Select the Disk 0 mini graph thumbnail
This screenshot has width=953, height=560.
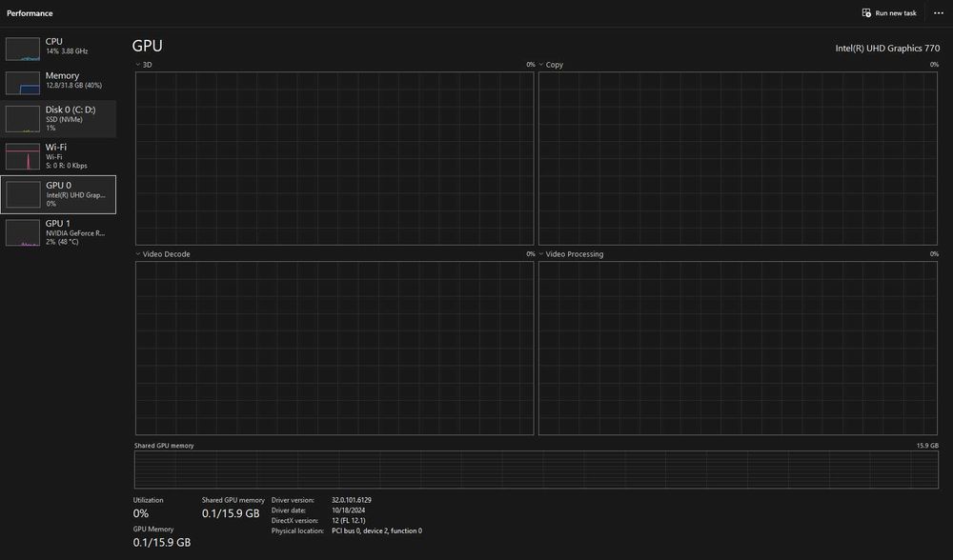pyautogui.click(x=23, y=119)
